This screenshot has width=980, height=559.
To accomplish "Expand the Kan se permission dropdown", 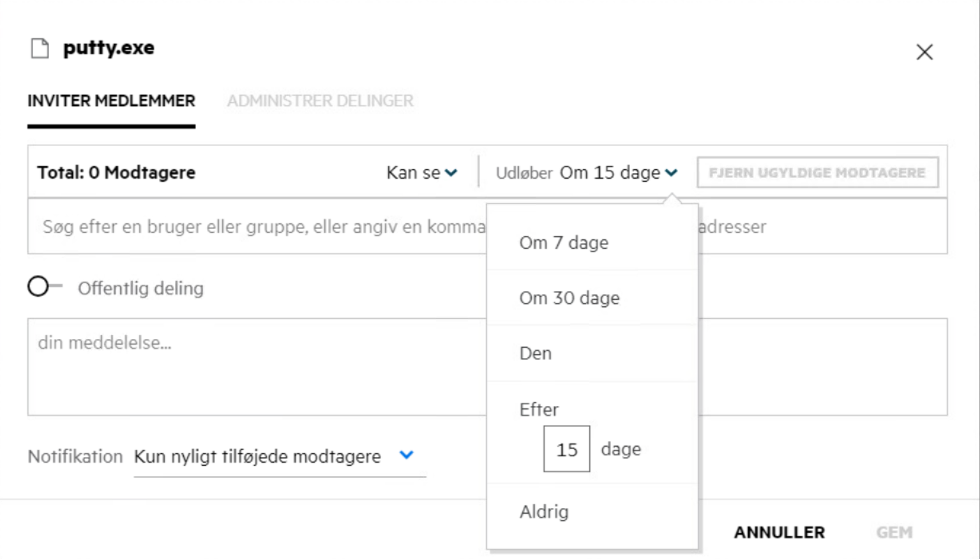I will [x=421, y=173].
